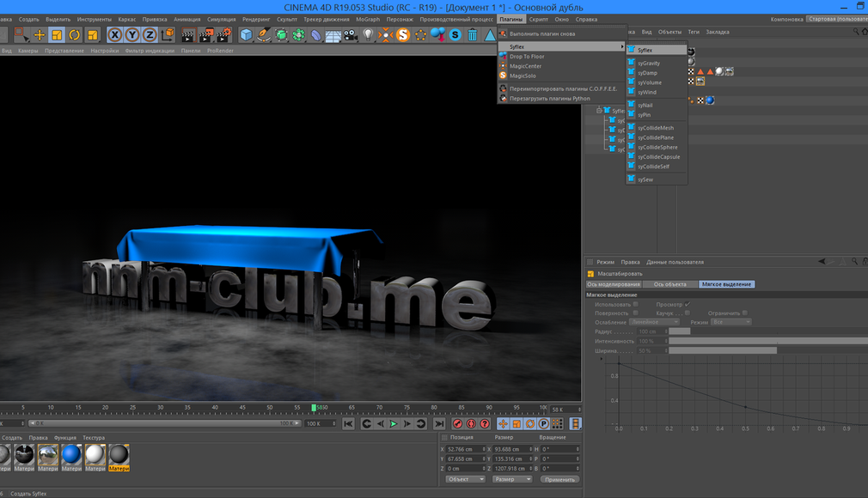Toggle X axis lock

pyautogui.click(x=114, y=35)
